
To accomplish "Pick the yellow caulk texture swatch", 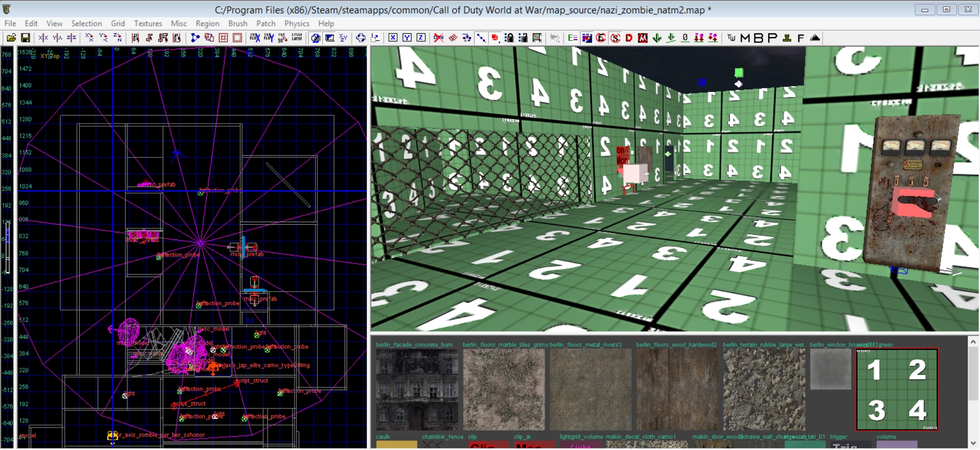I will (x=397, y=444).
